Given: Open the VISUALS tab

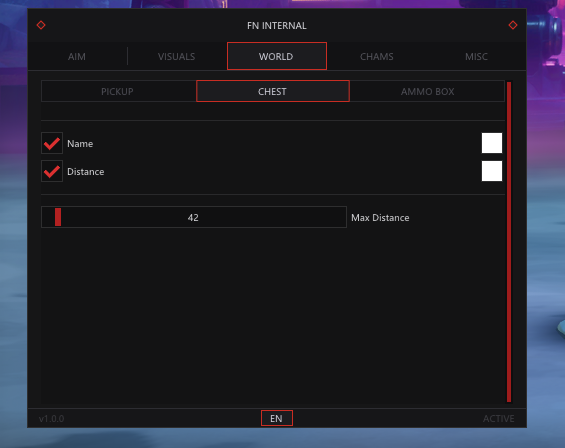Looking at the screenshot, I should click(177, 57).
